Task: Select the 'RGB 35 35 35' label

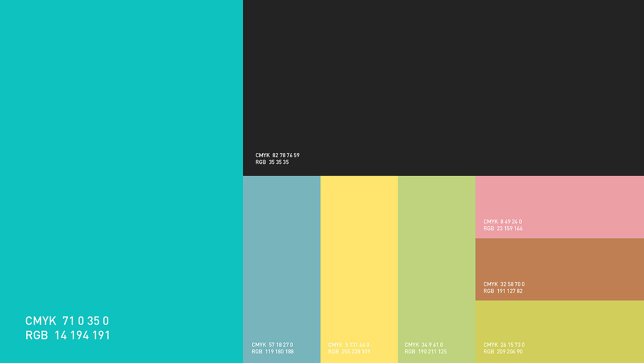Action: (272, 162)
